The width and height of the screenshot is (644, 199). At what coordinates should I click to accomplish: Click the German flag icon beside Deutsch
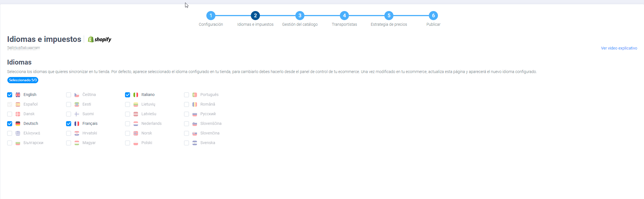[18, 124]
